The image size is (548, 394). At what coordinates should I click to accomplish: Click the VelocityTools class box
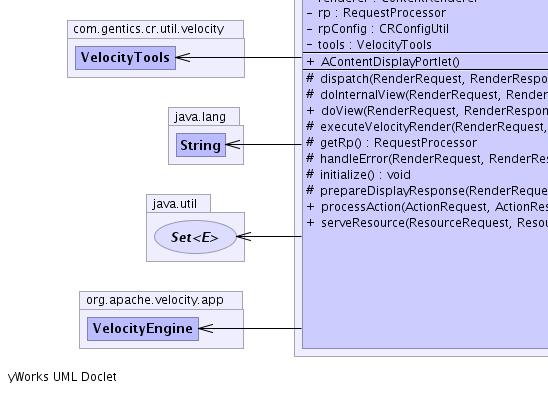[x=125, y=58]
